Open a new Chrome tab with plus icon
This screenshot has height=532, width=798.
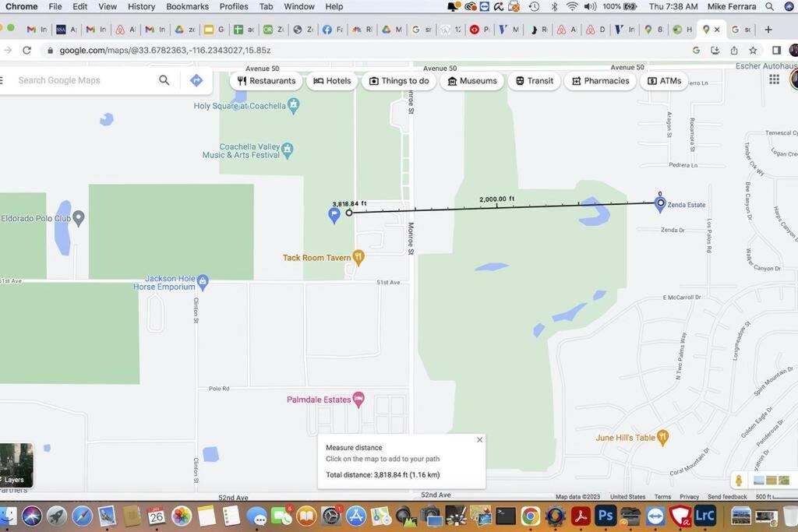(768, 30)
